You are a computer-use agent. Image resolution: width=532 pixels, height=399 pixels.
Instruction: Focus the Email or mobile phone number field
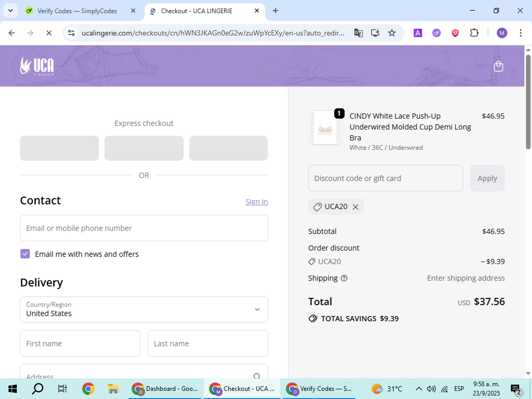click(144, 228)
